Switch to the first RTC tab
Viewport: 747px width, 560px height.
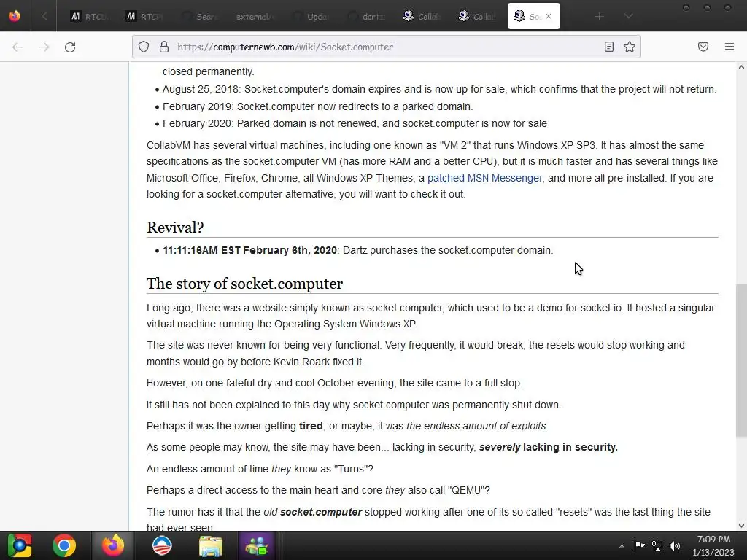pos(88,16)
